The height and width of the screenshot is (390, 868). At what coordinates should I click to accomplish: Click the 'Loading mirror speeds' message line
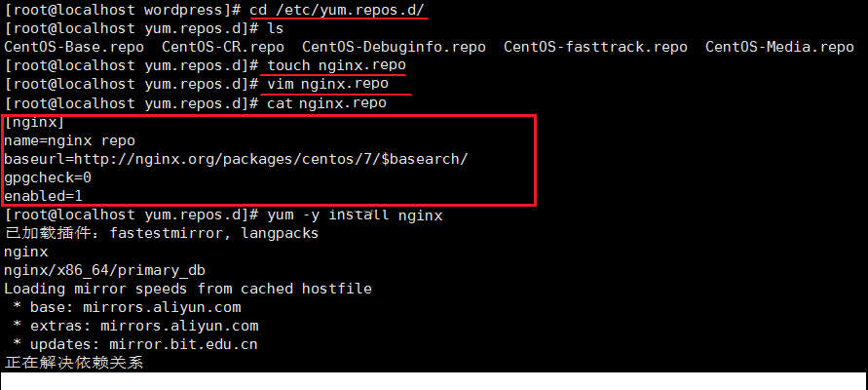tap(187, 289)
